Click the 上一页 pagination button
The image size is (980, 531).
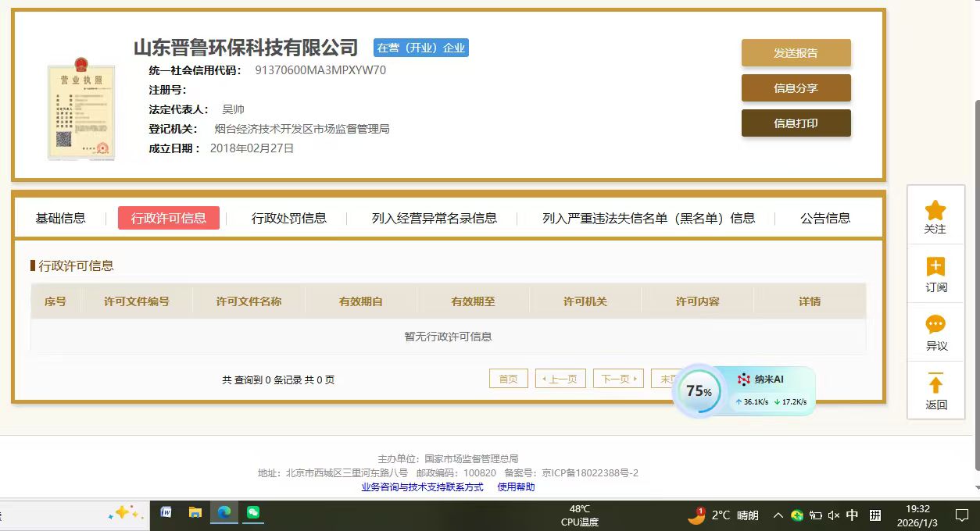tap(560, 379)
